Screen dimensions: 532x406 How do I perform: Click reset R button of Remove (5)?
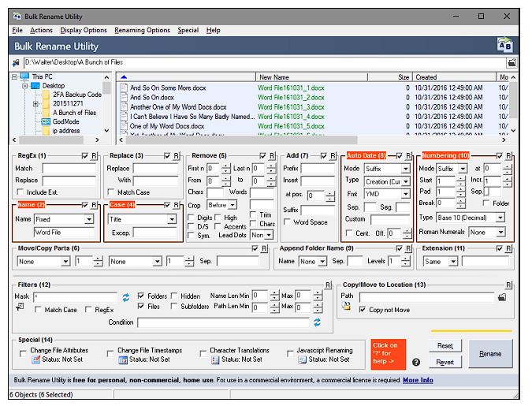click(272, 155)
